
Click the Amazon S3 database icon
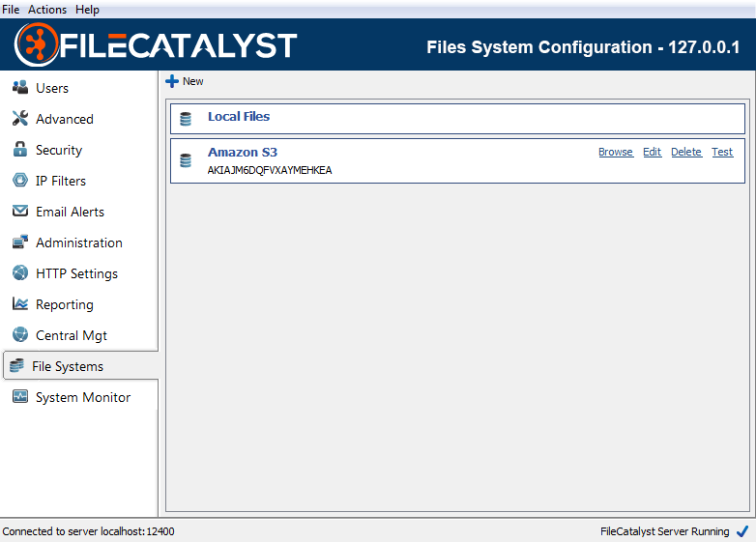(186, 160)
